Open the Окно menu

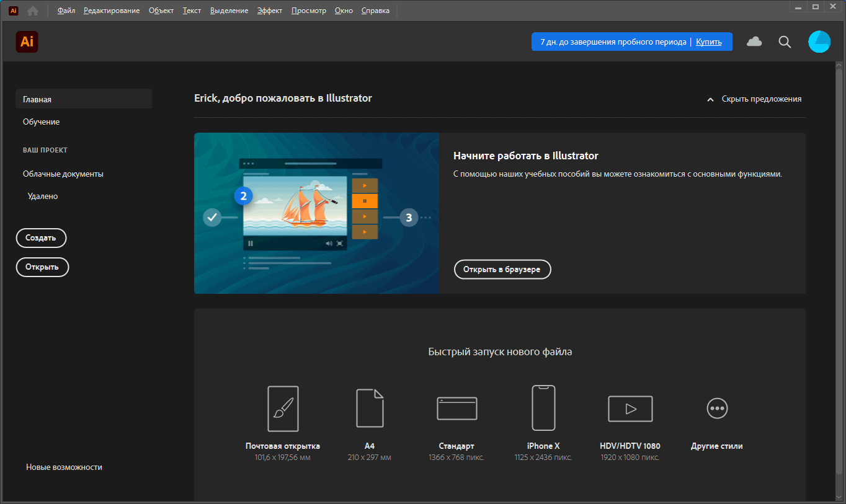click(344, 11)
